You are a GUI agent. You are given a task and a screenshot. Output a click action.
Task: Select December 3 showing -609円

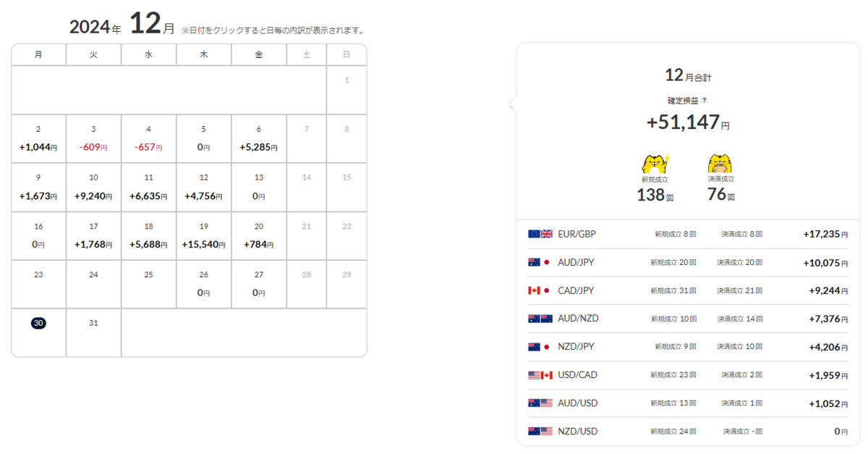coord(93,138)
